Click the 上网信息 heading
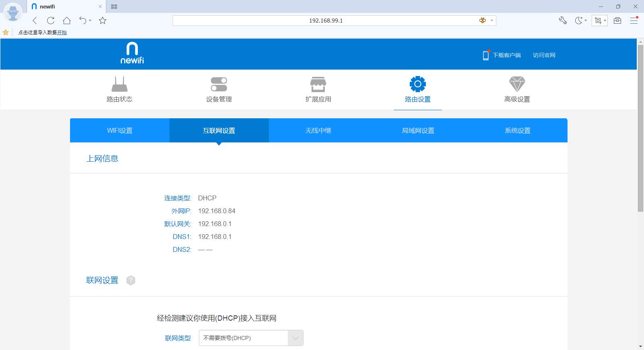 [x=102, y=159]
